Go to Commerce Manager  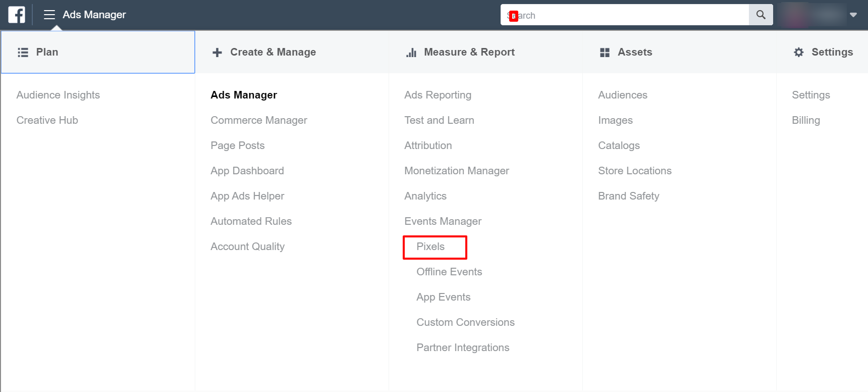coord(258,120)
